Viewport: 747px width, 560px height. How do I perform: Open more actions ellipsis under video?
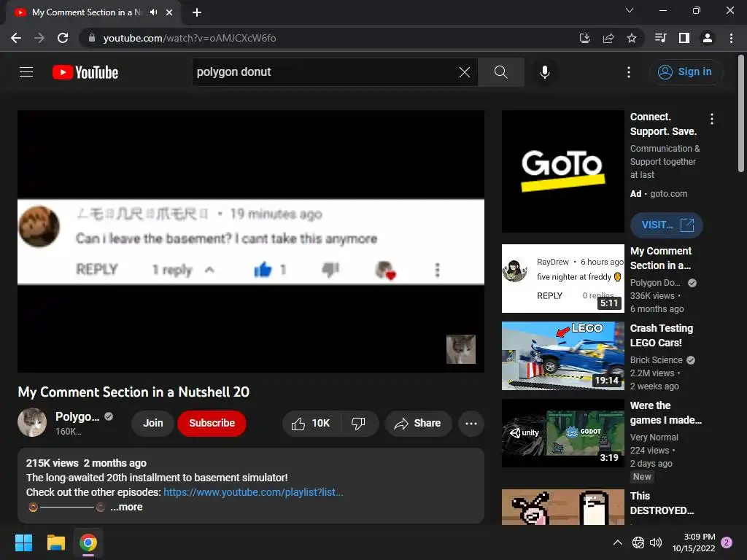(471, 424)
